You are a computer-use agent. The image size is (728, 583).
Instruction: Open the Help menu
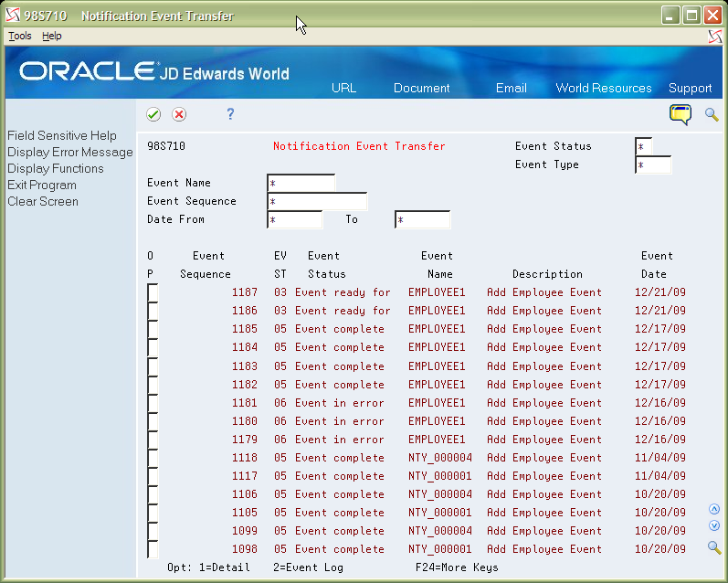(51, 36)
